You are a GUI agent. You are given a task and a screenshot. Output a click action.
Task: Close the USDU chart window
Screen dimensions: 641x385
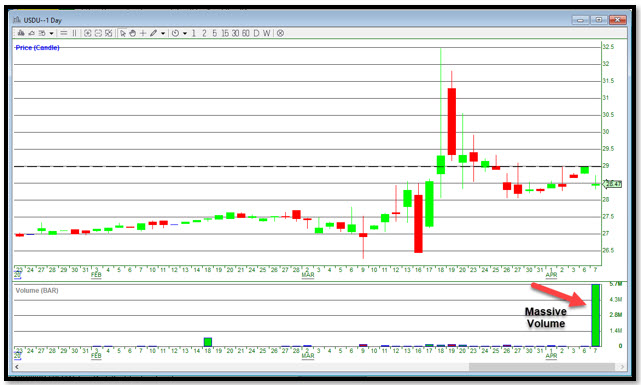(618, 20)
